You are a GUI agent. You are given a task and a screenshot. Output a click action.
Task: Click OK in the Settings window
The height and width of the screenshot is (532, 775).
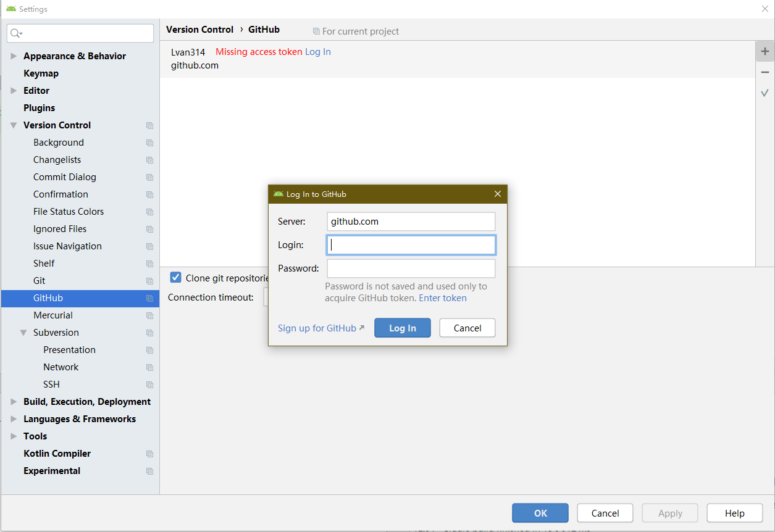pyautogui.click(x=540, y=513)
